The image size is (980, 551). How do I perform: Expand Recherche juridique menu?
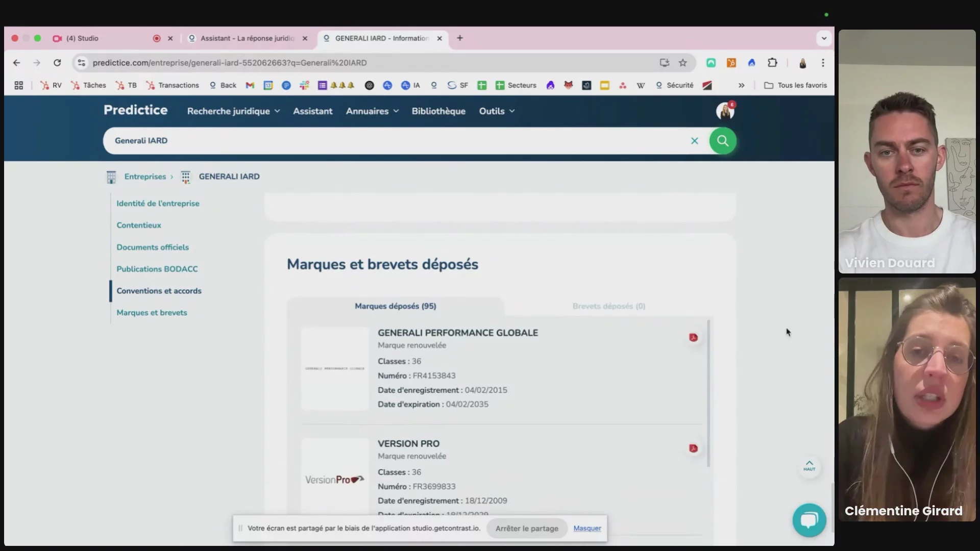pyautogui.click(x=233, y=111)
